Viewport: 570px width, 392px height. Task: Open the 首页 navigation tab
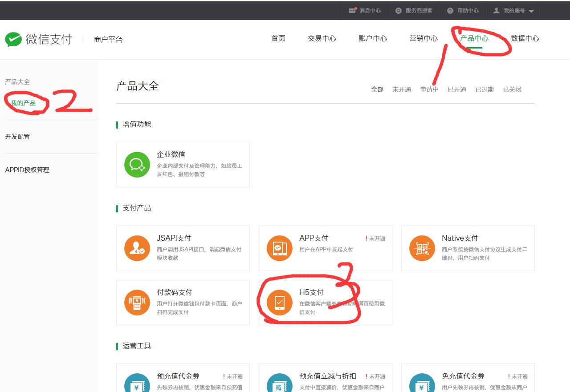[278, 38]
